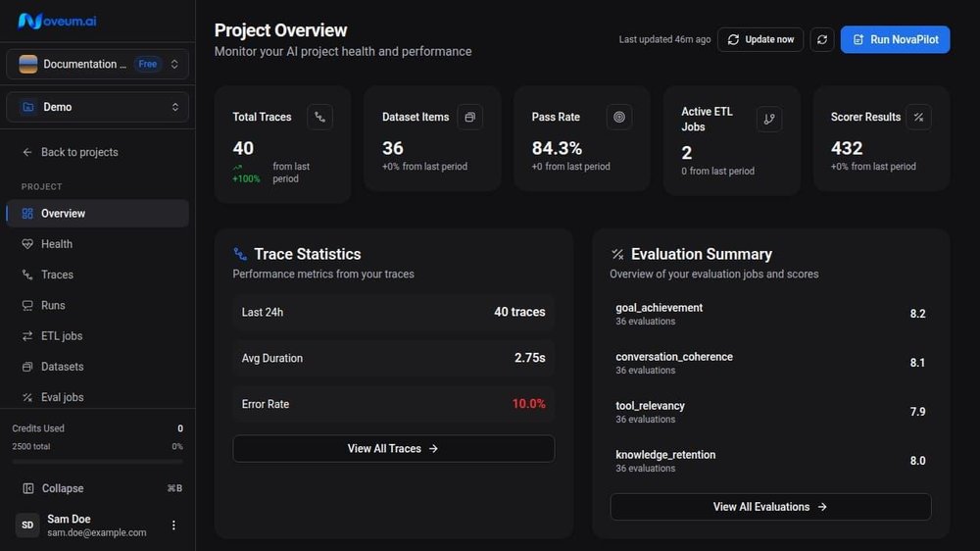Click the Datasets sidebar icon

(27, 367)
